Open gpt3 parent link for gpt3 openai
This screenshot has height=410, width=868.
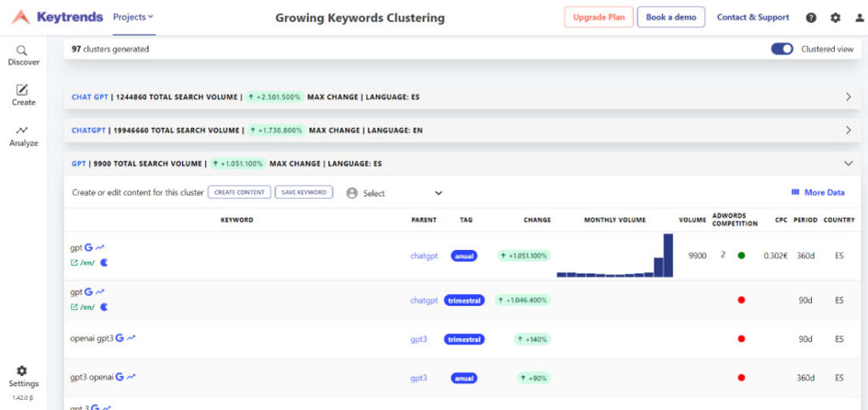419,378
